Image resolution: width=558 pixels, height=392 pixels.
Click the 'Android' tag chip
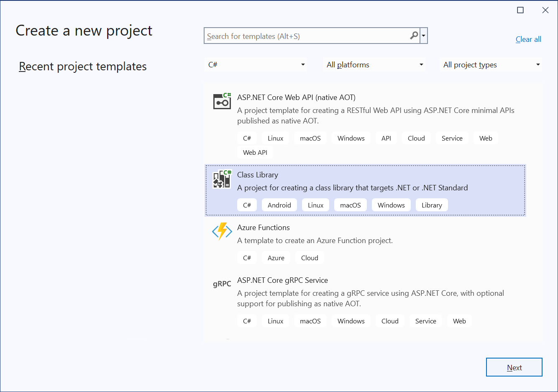coord(279,205)
